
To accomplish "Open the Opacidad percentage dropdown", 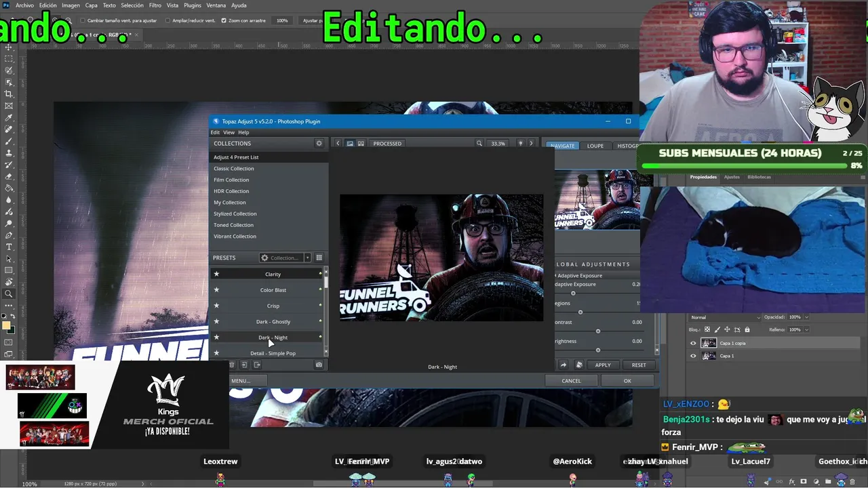I will (805, 317).
